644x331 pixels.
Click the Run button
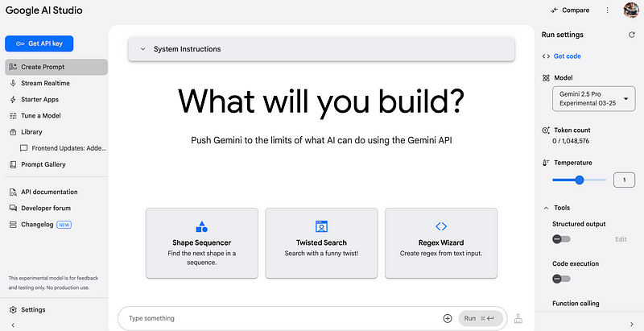(480, 318)
